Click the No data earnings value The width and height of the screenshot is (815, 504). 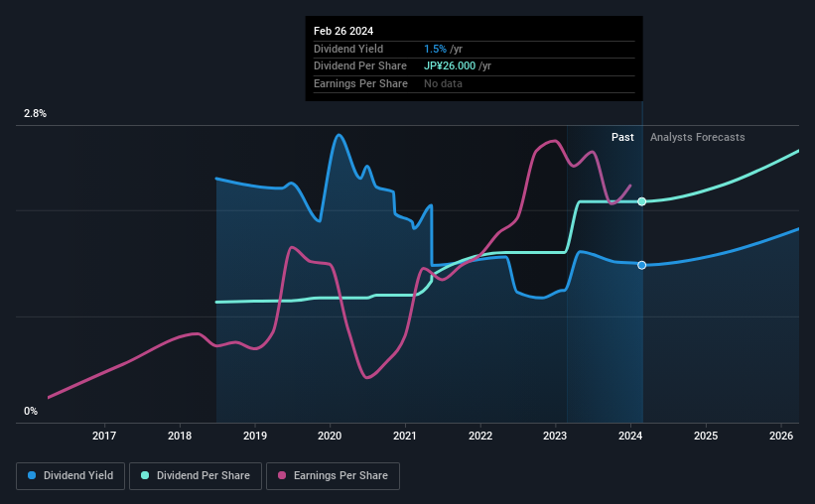(x=443, y=83)
